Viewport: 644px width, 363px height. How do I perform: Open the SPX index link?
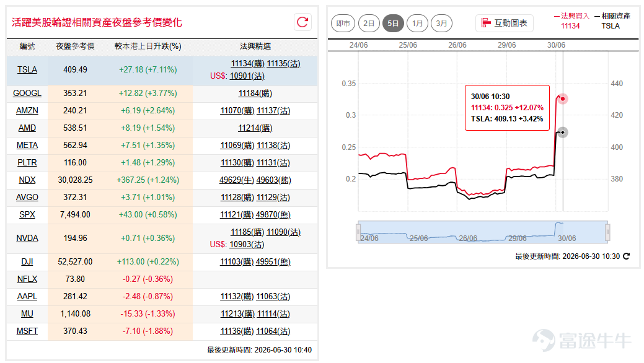27,214
